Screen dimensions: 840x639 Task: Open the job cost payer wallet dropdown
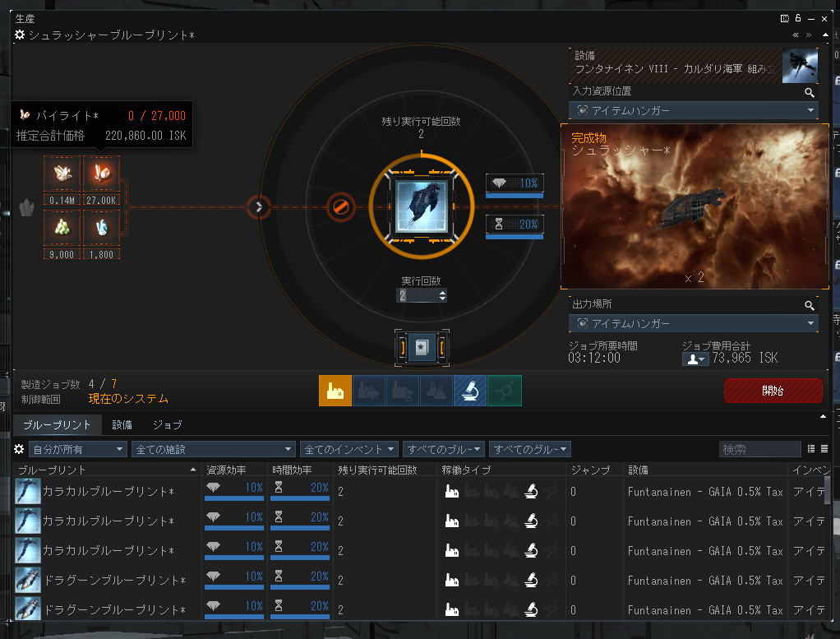[695, 359]
